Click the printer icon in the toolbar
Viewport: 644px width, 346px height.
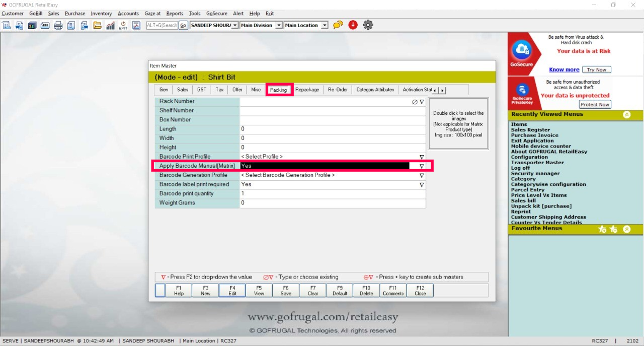click(58, 25)
